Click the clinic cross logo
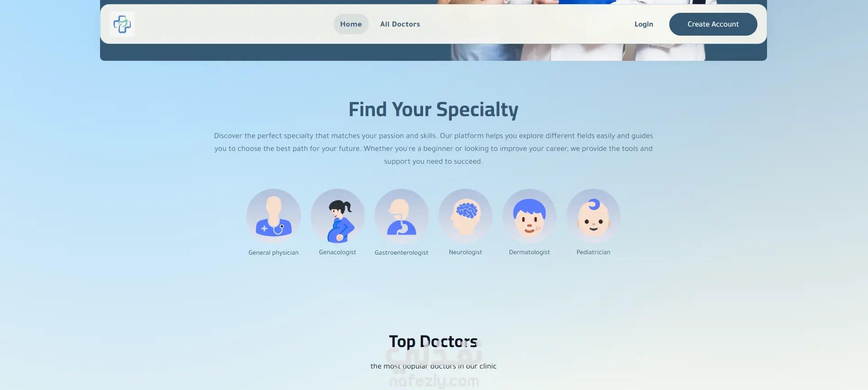 (122, 24)
